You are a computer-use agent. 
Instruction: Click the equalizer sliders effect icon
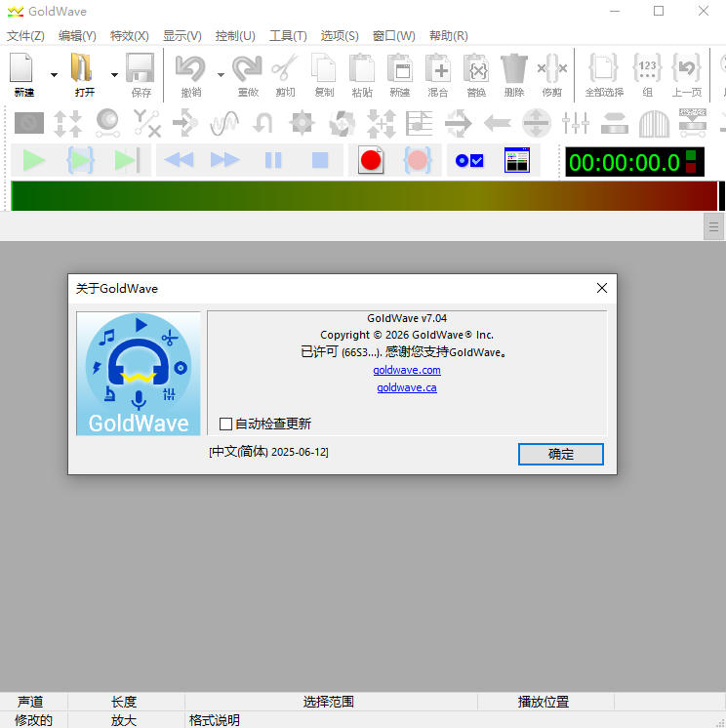(x=576, y=123)
